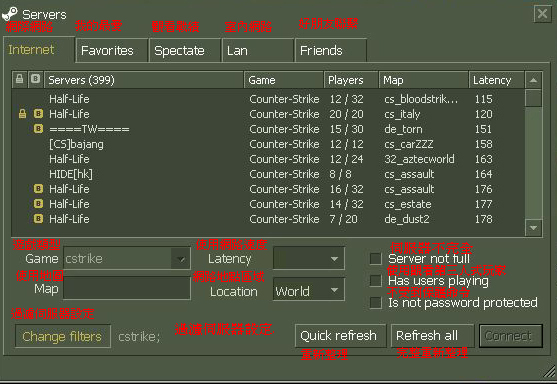Click the bot icon on de_dust2 row
Screen dimensions: 557x384
[x=38, y=219]
